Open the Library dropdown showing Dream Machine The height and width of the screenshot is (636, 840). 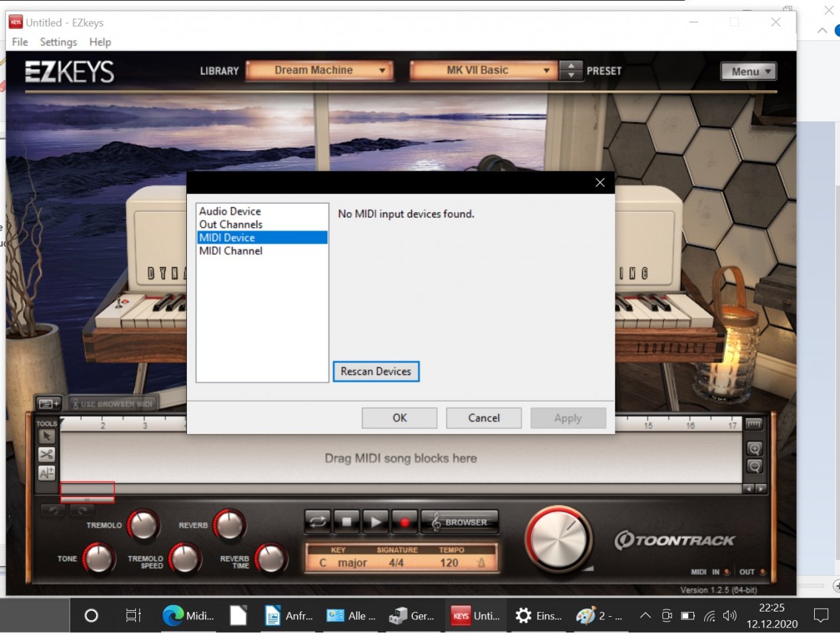(320, 70)
